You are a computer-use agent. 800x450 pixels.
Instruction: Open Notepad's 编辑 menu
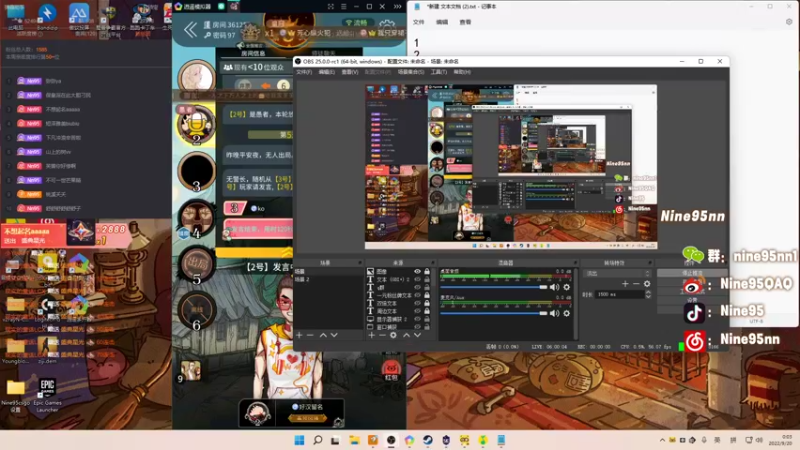pyautogui.click(x=442, y=22)
